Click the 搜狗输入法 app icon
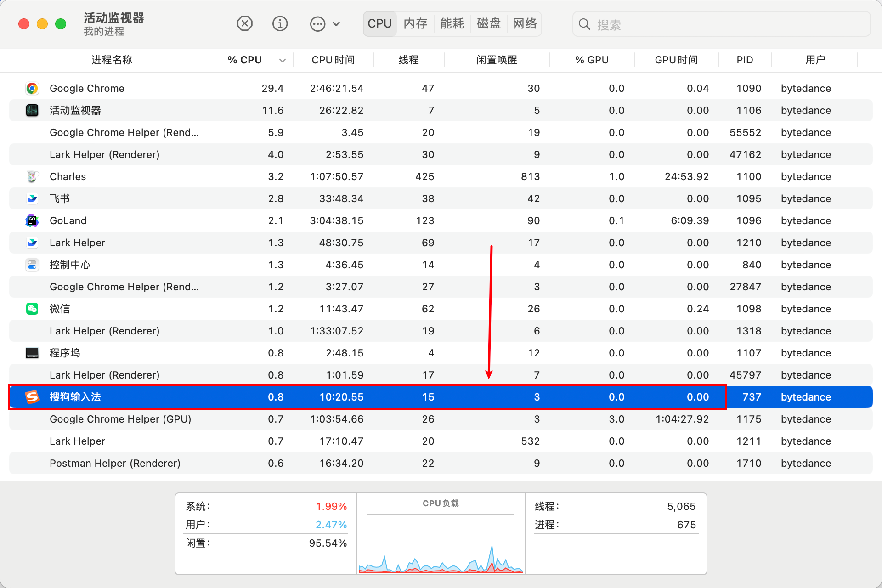Screen dimensions: 882x588 point(32,397)
